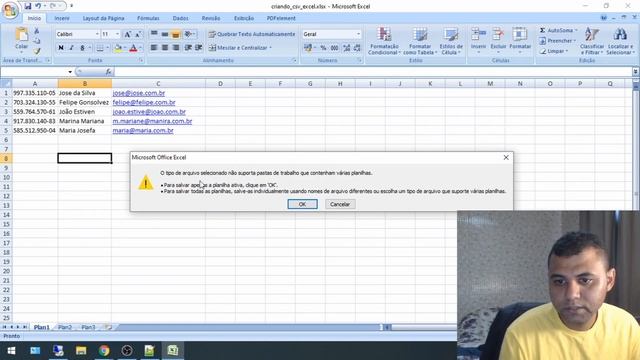Toggle bold N formatting

(61, 48)
